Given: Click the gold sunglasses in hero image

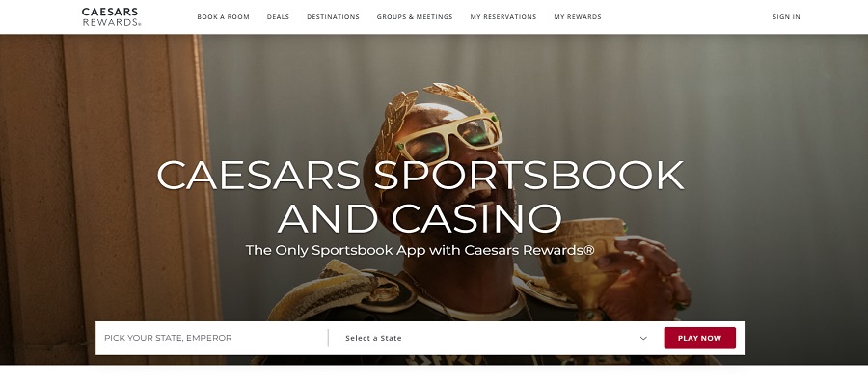Looking at the screenshot, I should pos(450,138).
